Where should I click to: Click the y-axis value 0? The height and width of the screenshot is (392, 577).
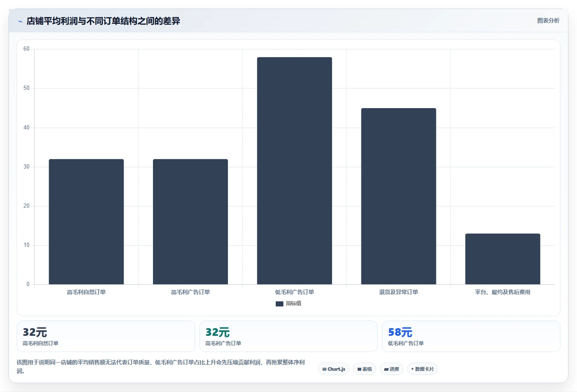(x=28, y=284)
